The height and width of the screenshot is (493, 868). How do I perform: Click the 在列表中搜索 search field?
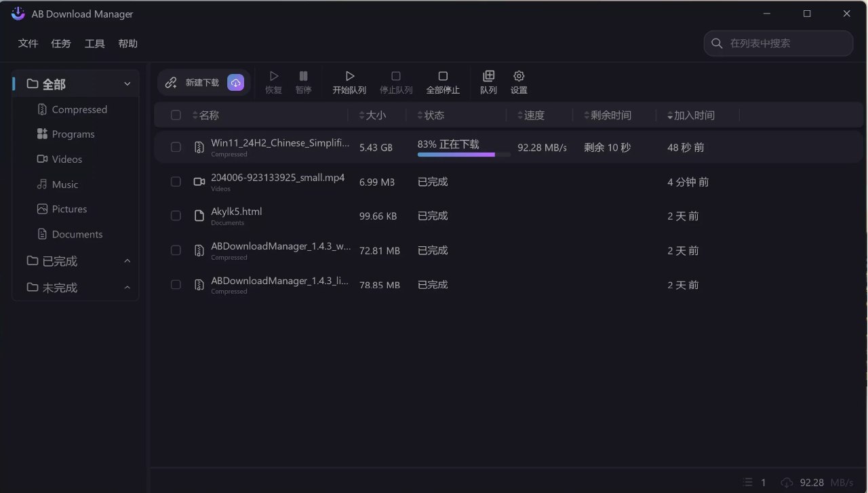pos(778,43)
